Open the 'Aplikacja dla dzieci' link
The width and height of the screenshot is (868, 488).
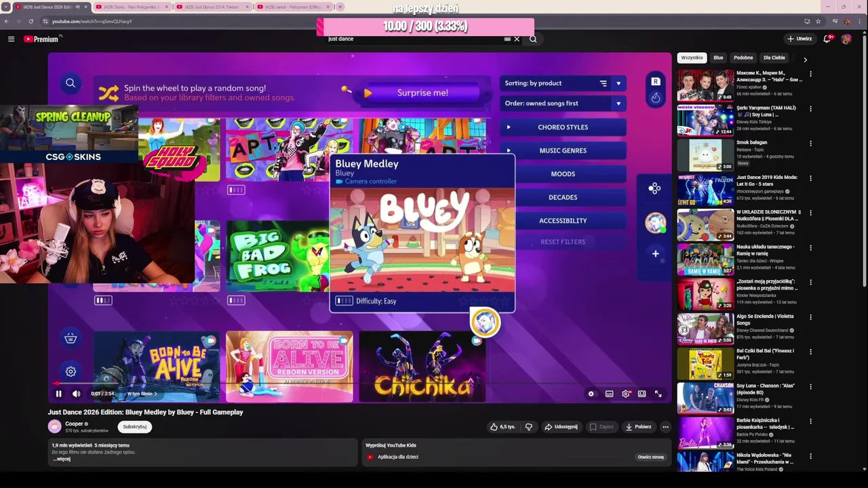click(398, 457)
